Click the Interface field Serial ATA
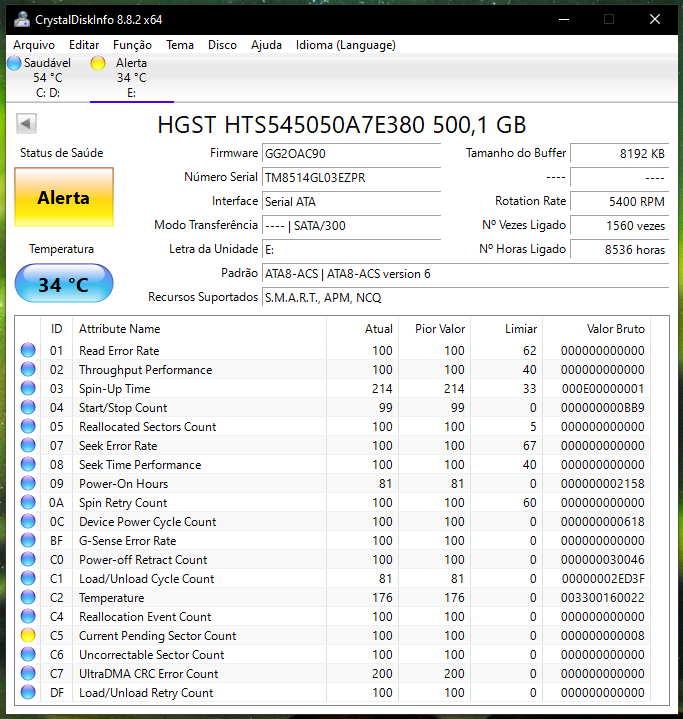The image size is (683, 719). tap(351, 201)
